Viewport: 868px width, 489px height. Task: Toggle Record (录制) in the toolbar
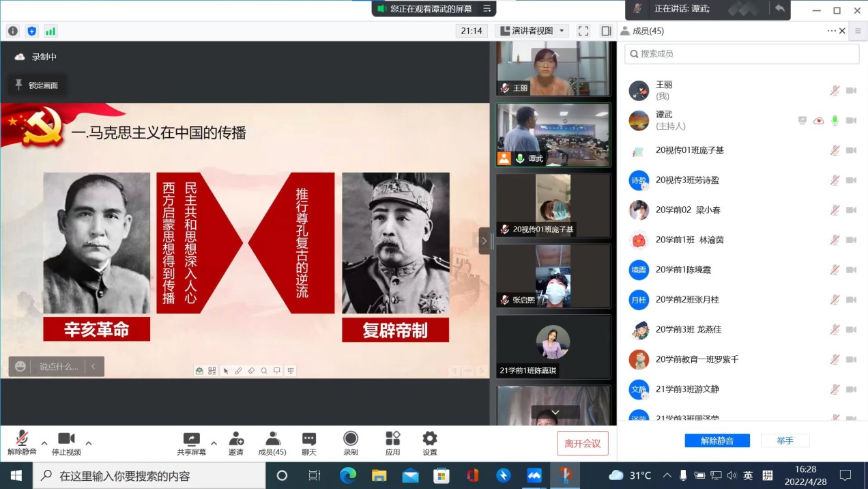click(x=350, y=443)
